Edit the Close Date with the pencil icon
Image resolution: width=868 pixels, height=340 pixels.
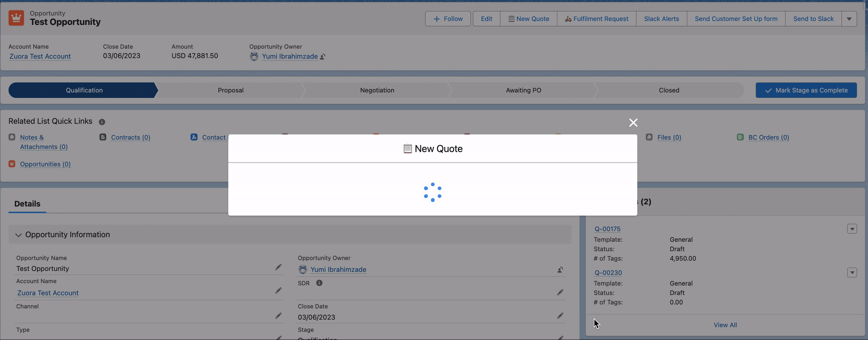pyautogui.click(x=560, y=315)
